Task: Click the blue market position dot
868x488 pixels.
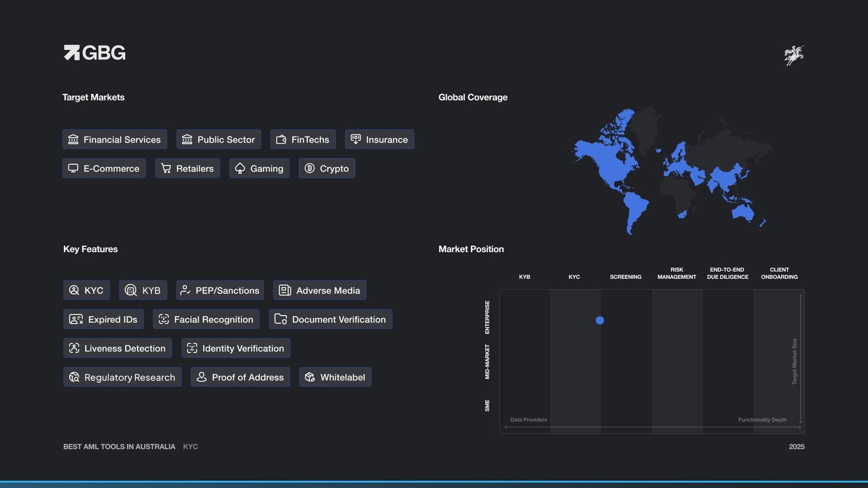Action: [x=599, y=320]
